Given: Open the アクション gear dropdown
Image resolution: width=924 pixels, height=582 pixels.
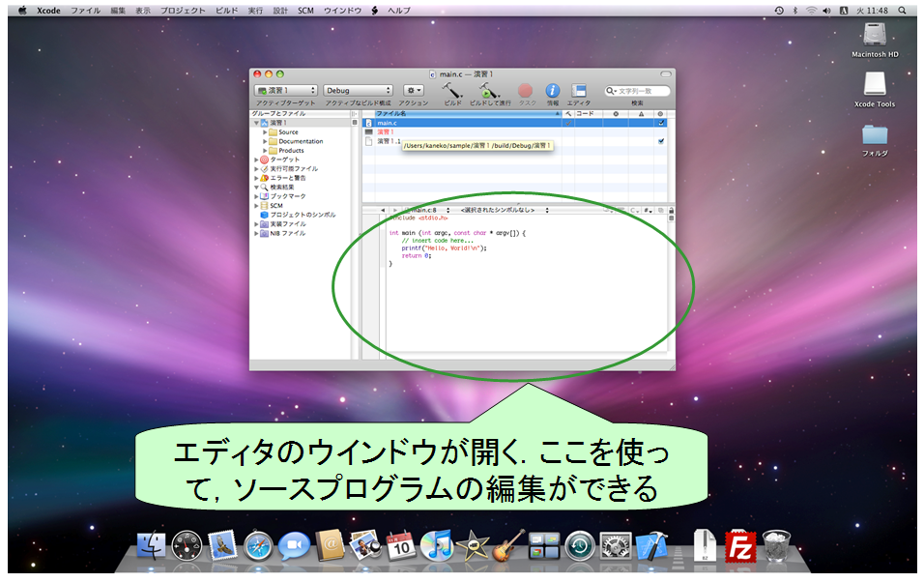Looking at the screenshot, I should click(x=413, y=90).
